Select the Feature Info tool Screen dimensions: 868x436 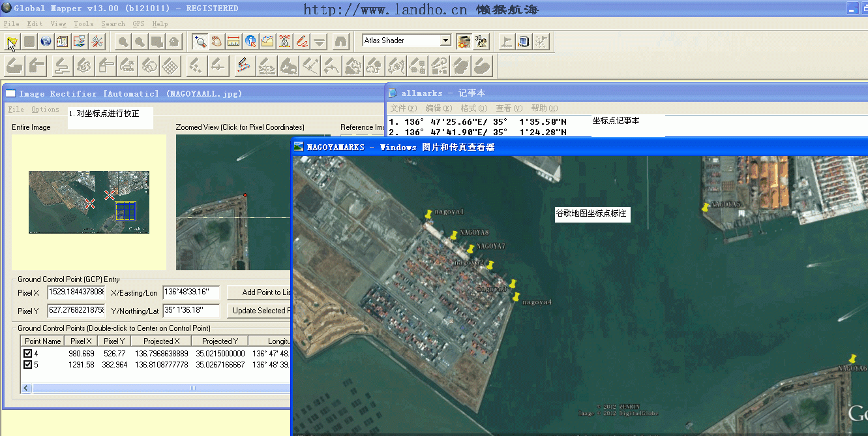[251, 42]
